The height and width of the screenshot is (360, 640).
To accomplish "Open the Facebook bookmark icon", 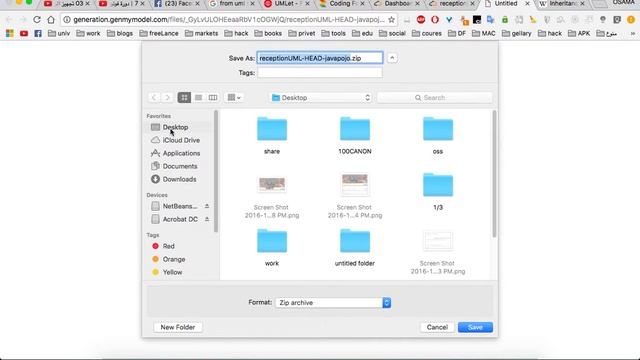I will point(38,33).
